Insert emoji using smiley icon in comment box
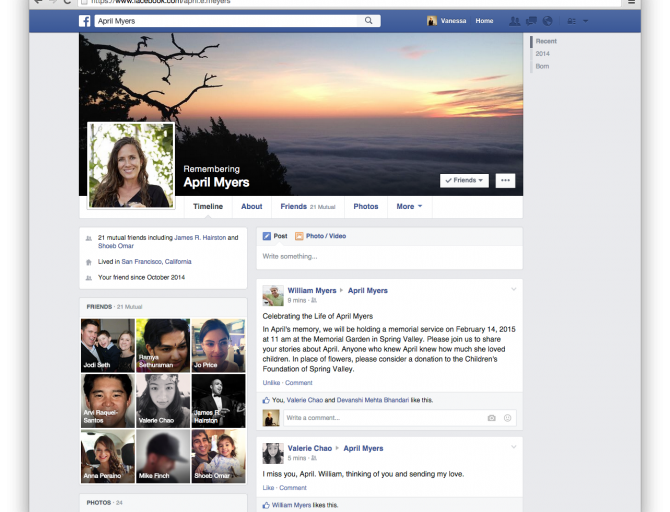 (x=507, y=417)
